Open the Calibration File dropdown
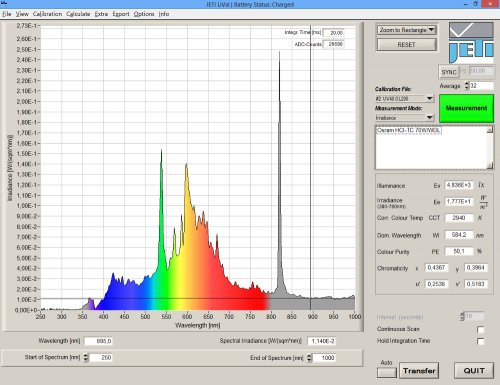Image resolution: width=500 pixels, height=385 pixels. pos(404,99)
